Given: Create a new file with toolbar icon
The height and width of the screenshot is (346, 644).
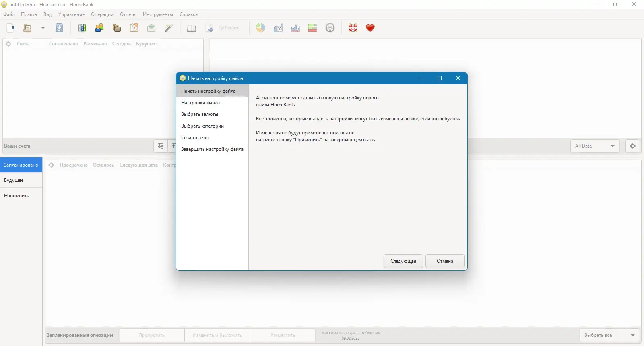Looking at the screenshot, I should (11, 28).
